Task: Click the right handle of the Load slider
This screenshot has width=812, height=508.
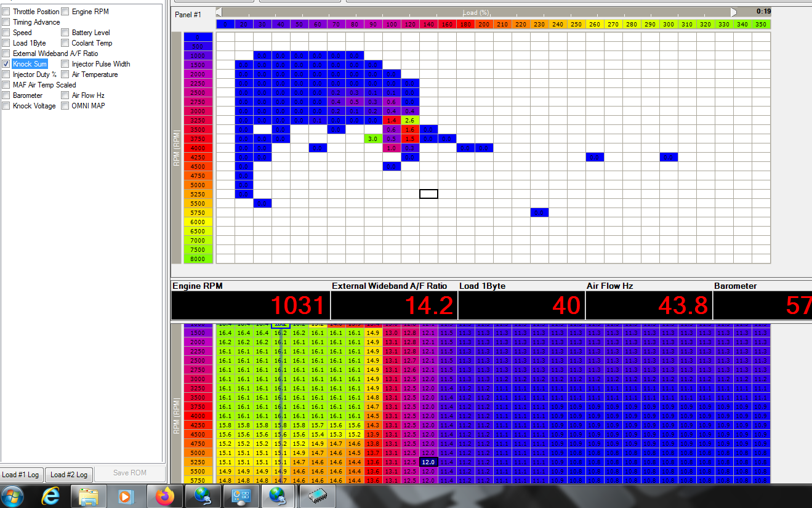Action: 733,12
